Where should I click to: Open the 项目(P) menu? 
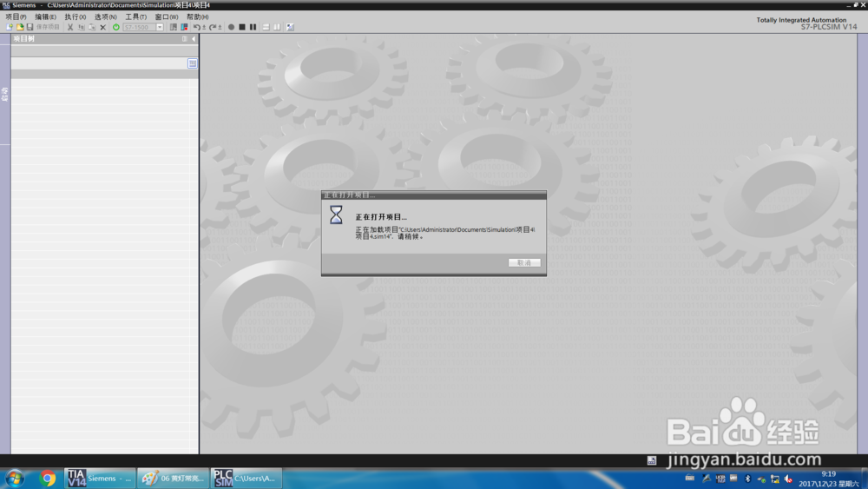pyautogui.click(x=16, y=17)
